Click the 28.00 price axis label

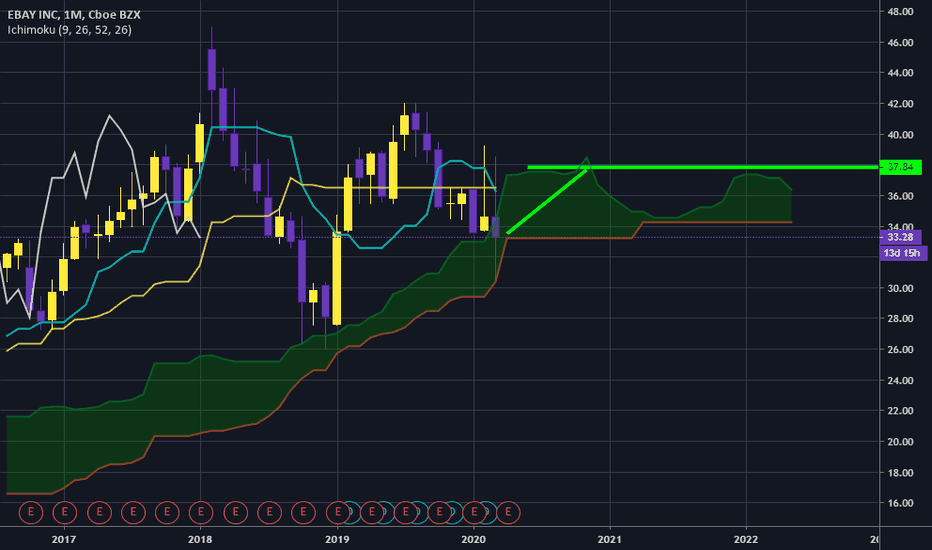point(900,318)
